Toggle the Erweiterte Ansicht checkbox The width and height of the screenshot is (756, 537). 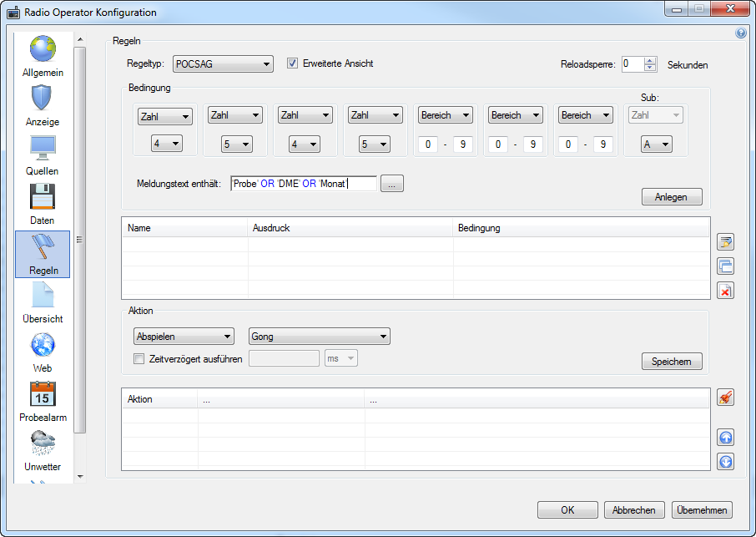292,63
